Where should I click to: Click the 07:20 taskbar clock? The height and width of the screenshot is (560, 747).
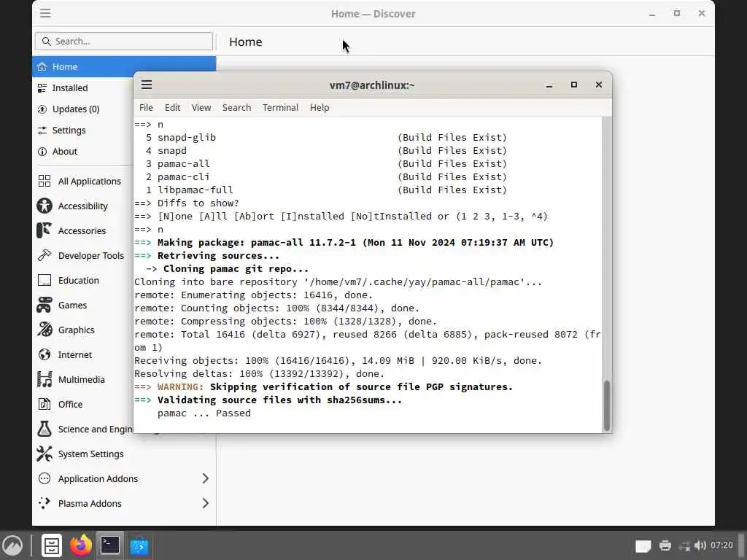[x=721, y=545]
